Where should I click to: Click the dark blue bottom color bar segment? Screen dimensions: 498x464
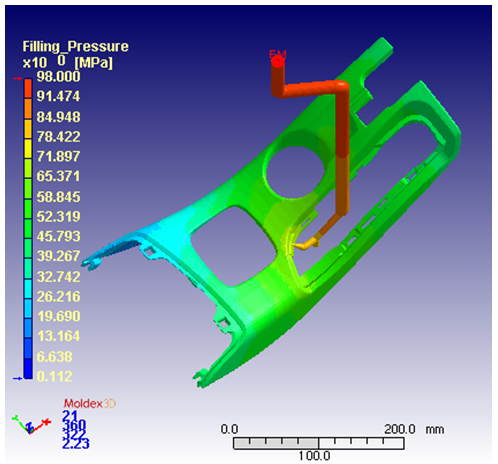[x=28, y=369]
